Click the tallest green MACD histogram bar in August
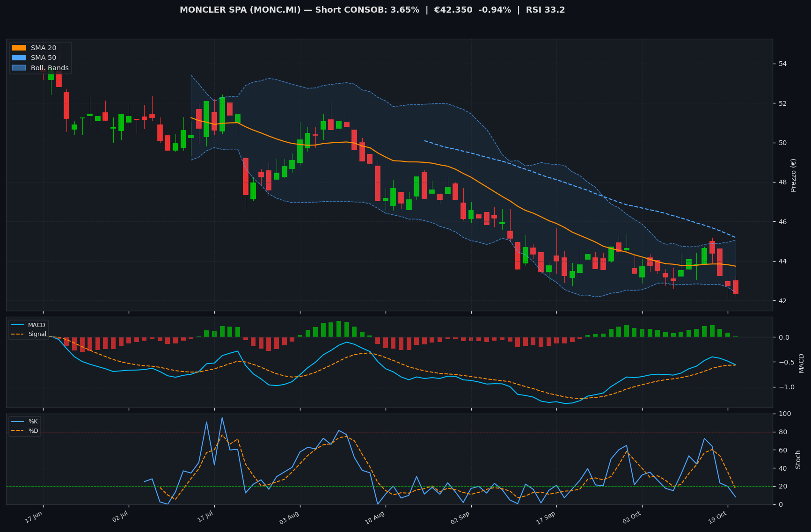The image size is (811, 532). [339, 329]
